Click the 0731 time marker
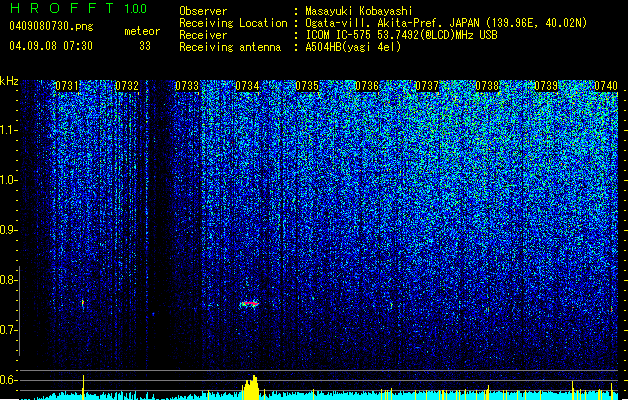 pos(67,86)
